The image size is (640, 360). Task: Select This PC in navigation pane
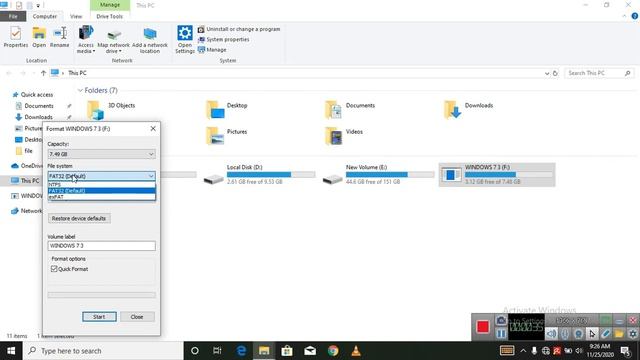(25, 180)
